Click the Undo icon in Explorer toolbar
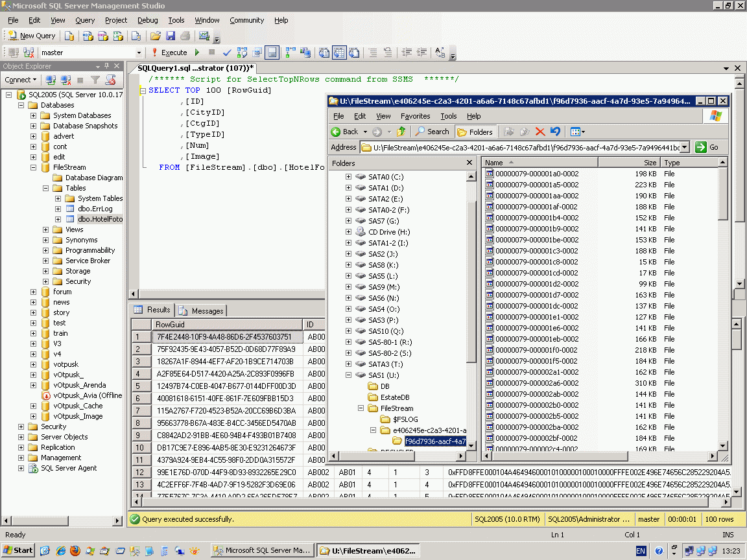This screenshot has width=747, height=560. tap(555, 132)
